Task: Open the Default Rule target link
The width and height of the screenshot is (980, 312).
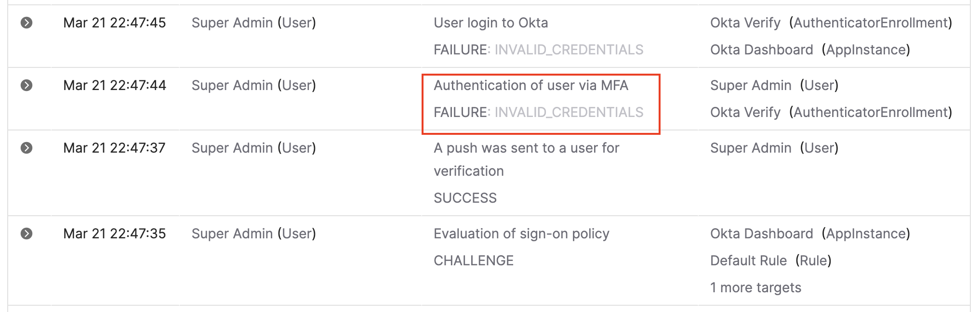Action: (x=748, y=260)
